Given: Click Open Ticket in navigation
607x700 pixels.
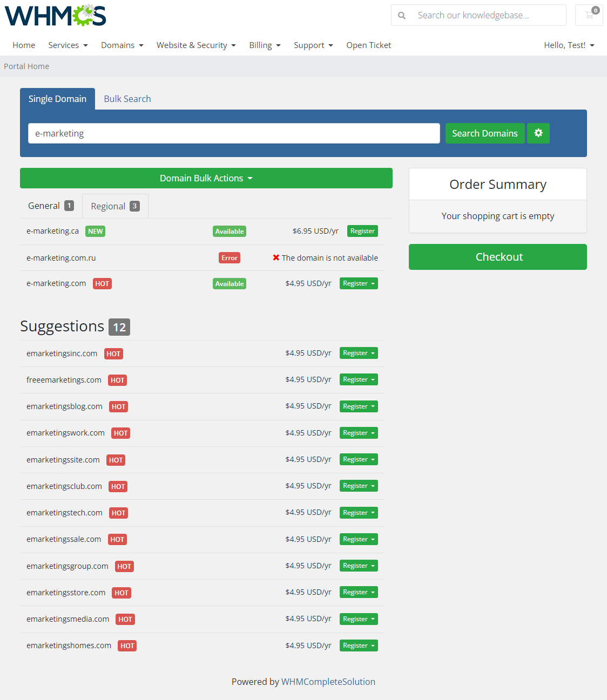Looking at the screenshot, I should [369, 45].
